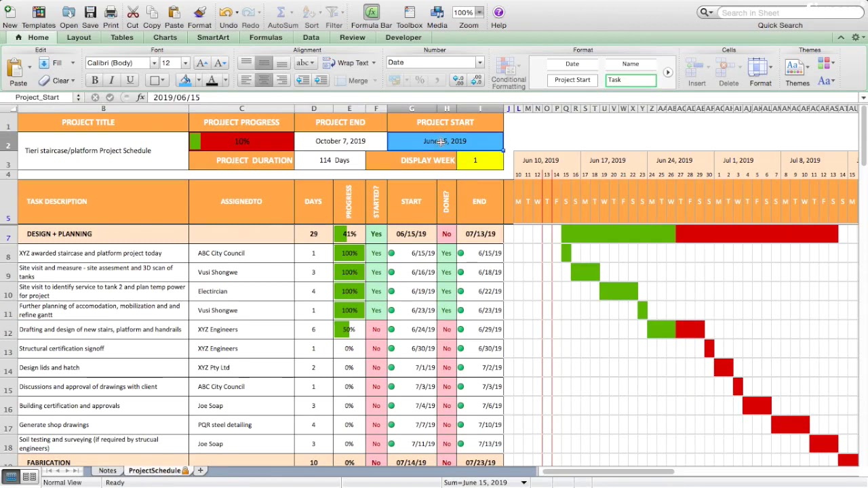Expand the zoom percentage dropdown
The width and height of the screenshot is (868, 488).
pyautogui.click(x=479, y=12)
